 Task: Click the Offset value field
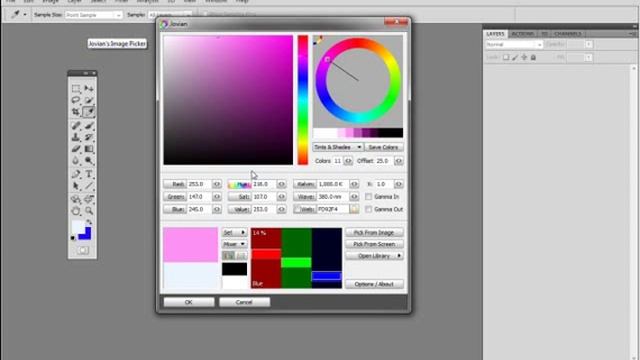384,161
